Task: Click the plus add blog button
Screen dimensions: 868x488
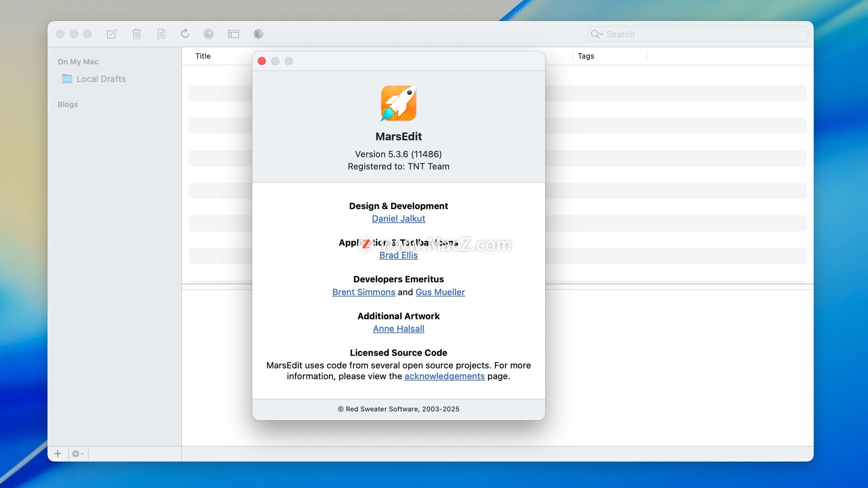Action: point(58,454)
